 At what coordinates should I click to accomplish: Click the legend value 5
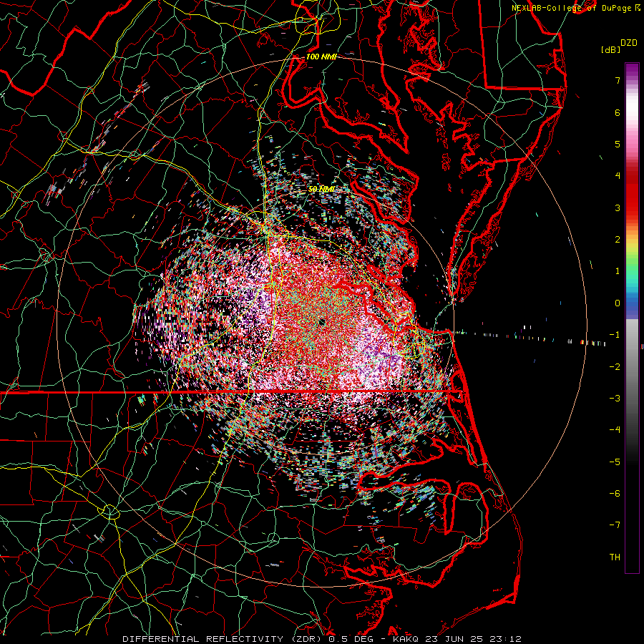[618, 144]
